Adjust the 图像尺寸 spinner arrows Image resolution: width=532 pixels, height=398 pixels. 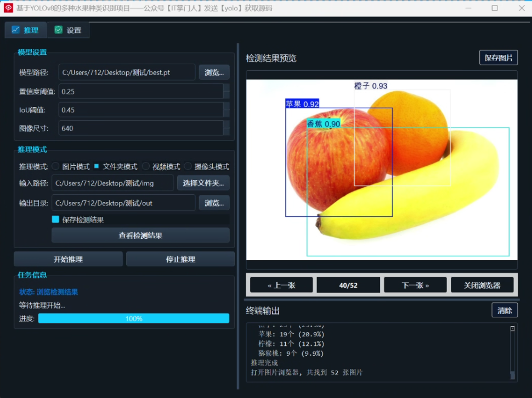point(227,128)
